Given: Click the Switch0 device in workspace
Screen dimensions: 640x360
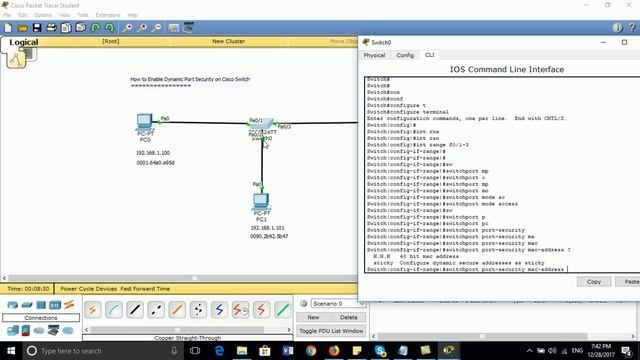Looking at the screenshot, I should [x=262, y=124].
